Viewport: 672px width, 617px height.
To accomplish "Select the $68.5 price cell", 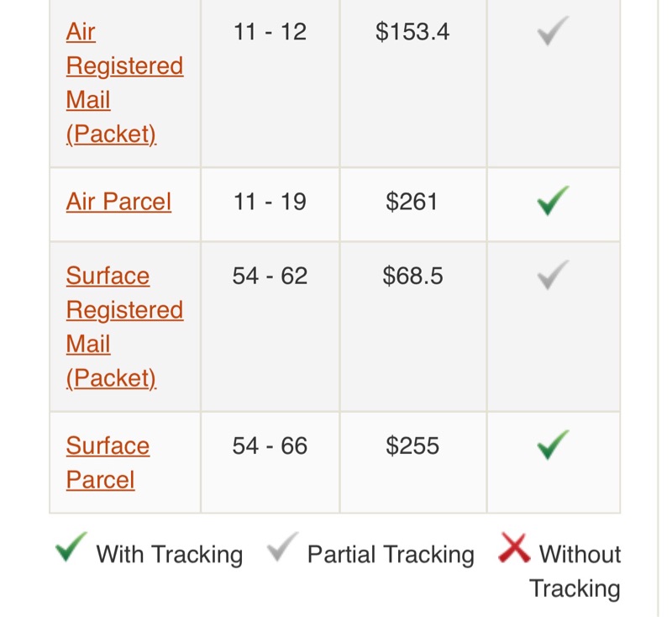I will coord(412,276).
